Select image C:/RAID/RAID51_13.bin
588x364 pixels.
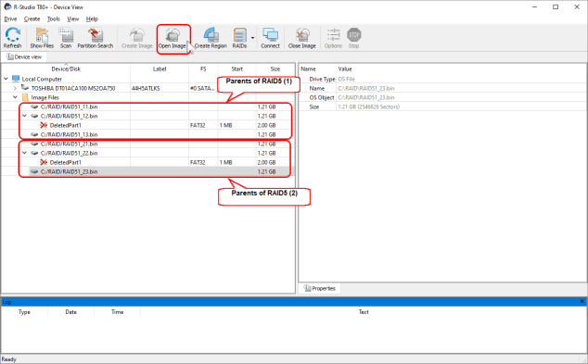coord(69,134)
